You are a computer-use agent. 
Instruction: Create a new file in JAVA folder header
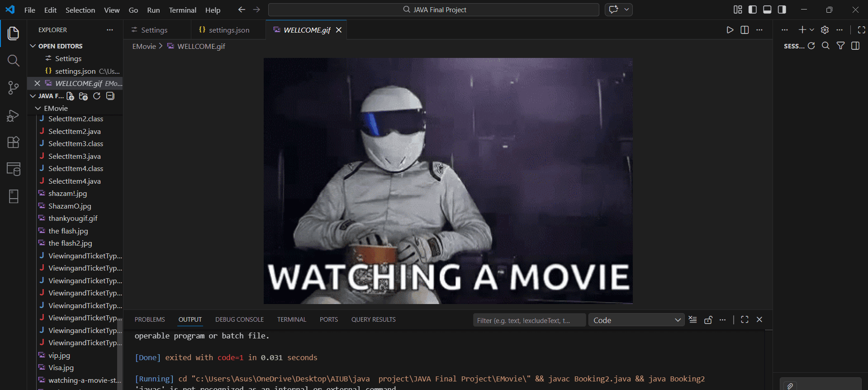tap(70, 96)
